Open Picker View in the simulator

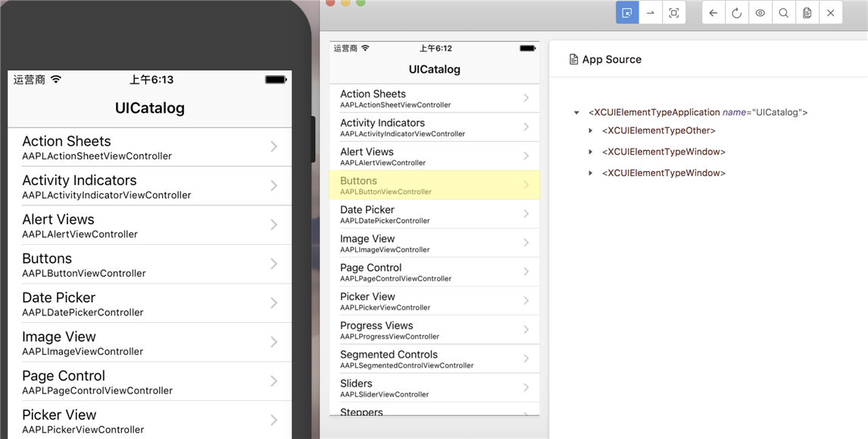[x=149, y=421]
